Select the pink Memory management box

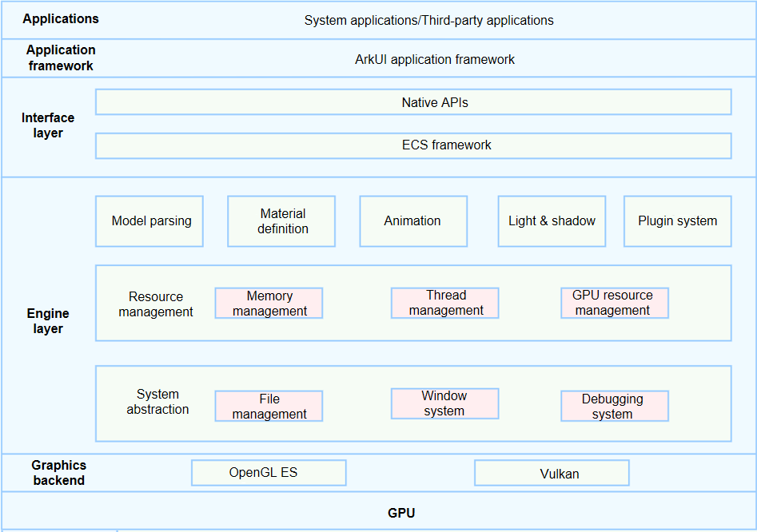[269, 304]
